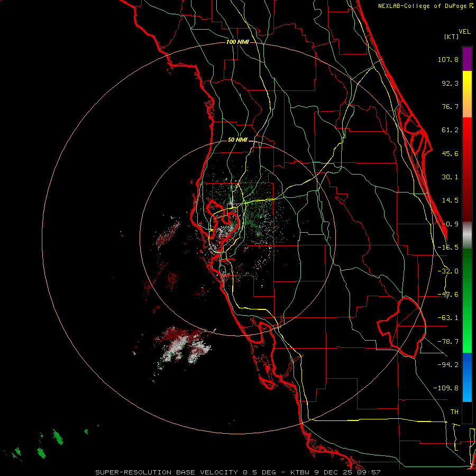This screenshot has width=476, height=476.
Task: Click the purple segment of velocity color bar
Action: click(467, 59)
